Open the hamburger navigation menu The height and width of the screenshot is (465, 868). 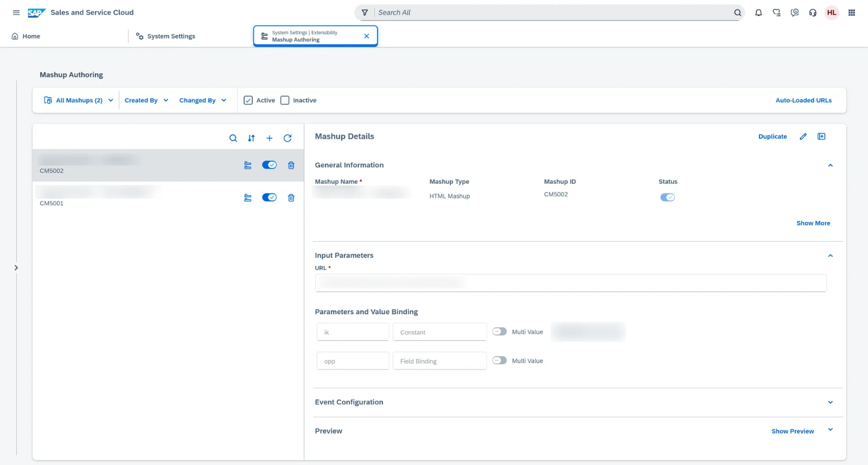(16, 12)
